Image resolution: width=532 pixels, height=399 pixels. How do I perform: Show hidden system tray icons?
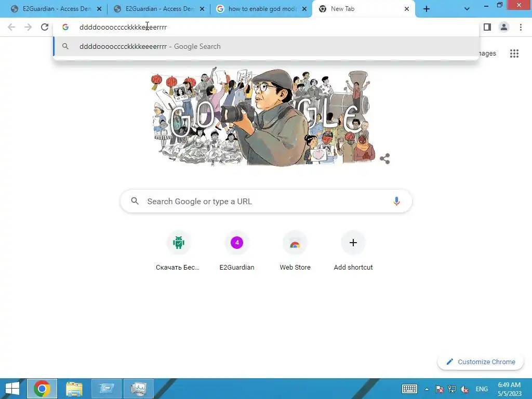(x=427, y=389)
